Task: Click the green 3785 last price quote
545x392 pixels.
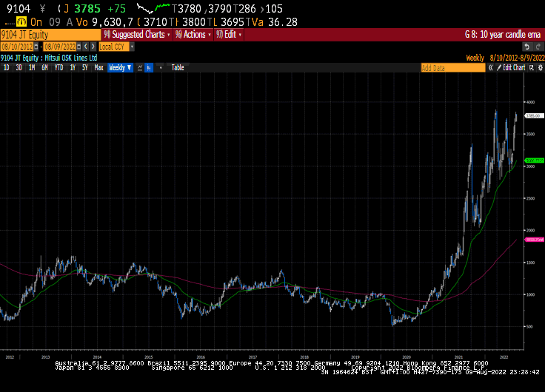Action: point(87,8)
